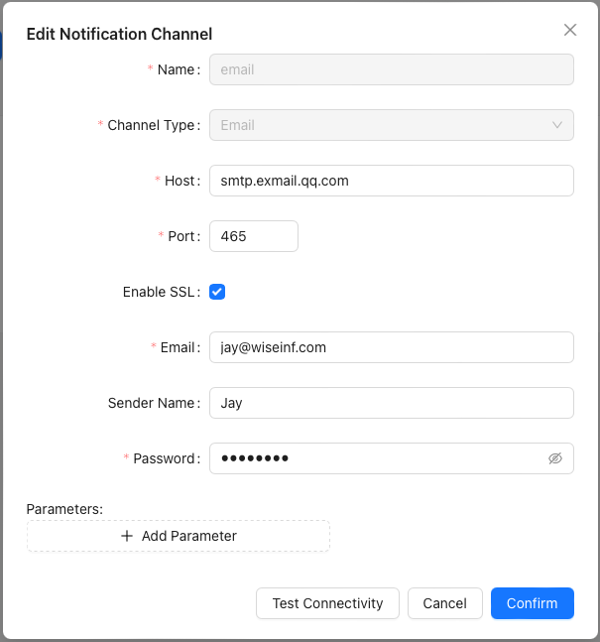
Task: Confirm the notification channel changes
Action: point(532,603)
